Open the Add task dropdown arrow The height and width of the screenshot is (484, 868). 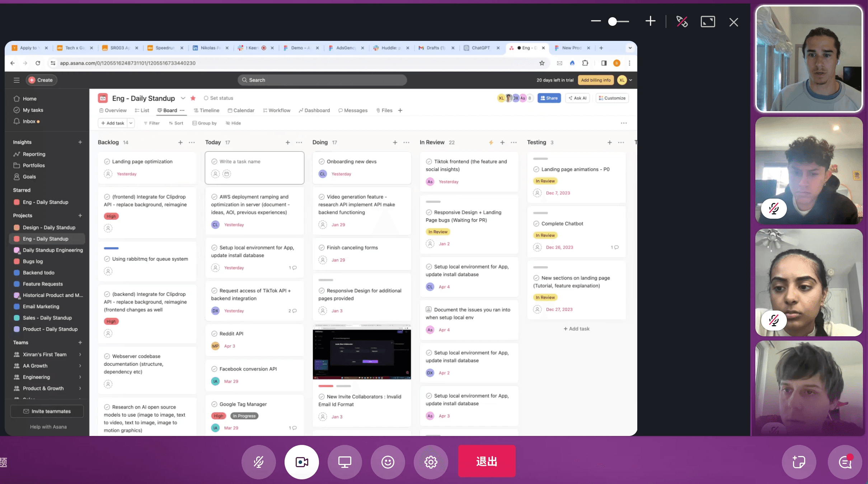[x=131, y=123]
